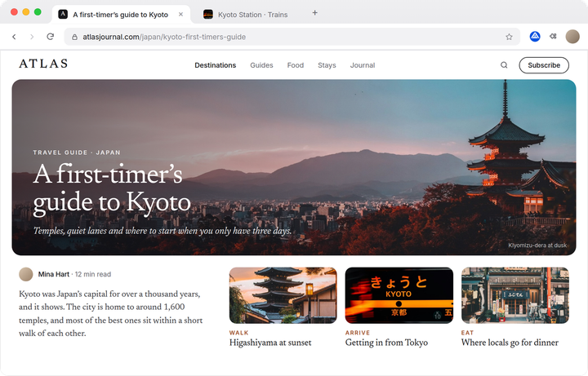Viewport: 588px width, 376px height.
Task: Click the lock icon in the address bar
Action: (x=74, y=37)
